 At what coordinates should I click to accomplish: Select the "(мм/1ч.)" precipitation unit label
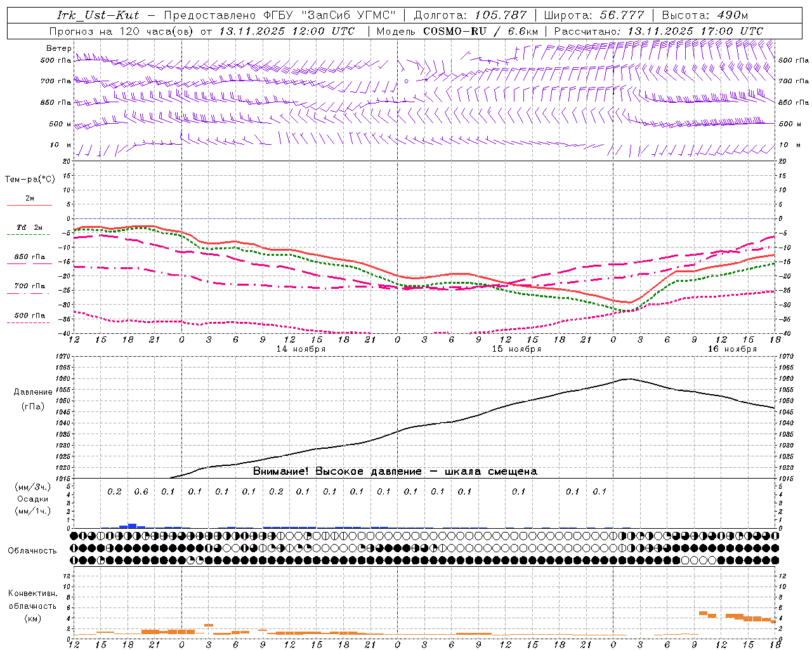pos(33,511)
